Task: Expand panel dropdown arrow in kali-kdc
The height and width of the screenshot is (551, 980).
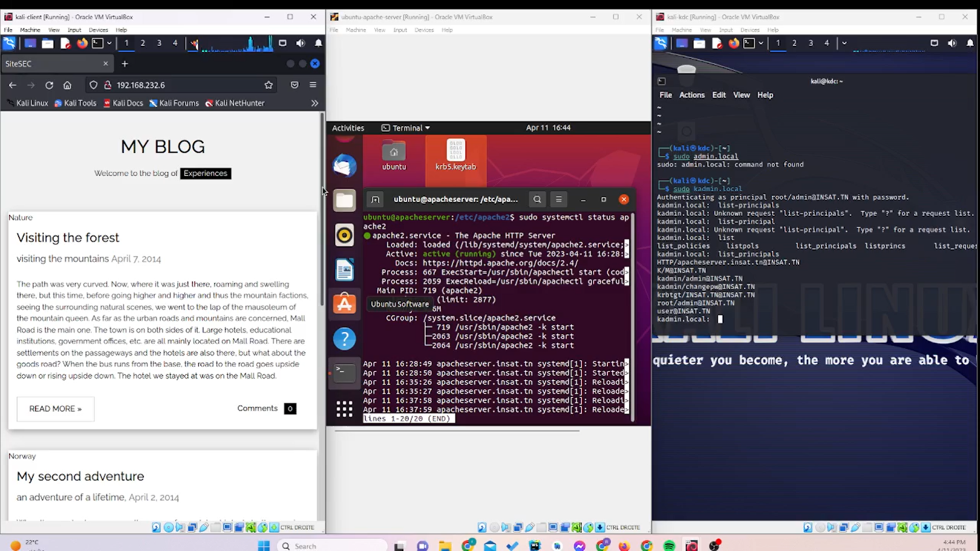Action: [x=844, y=43]
